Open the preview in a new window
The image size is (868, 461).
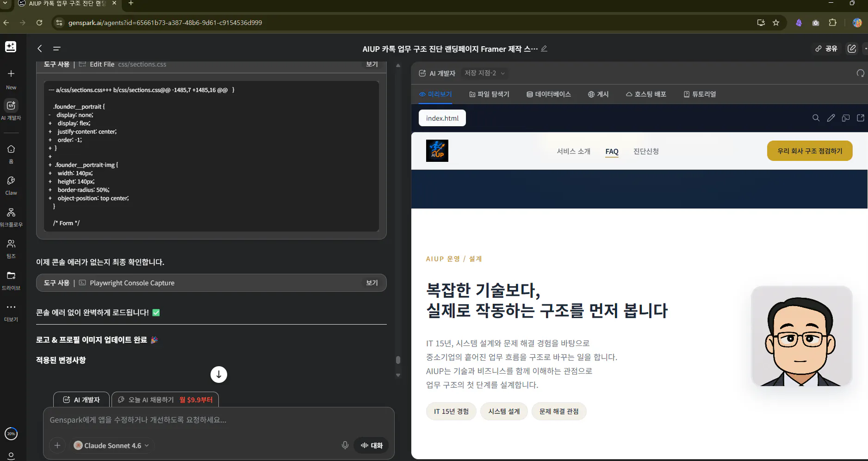coord(861,118)
